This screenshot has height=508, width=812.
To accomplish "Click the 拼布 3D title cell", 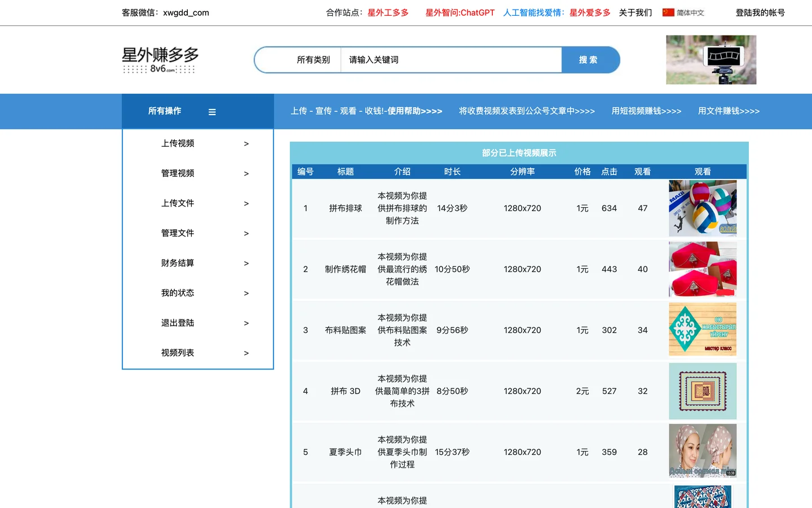I will click(x=346, y=391).
